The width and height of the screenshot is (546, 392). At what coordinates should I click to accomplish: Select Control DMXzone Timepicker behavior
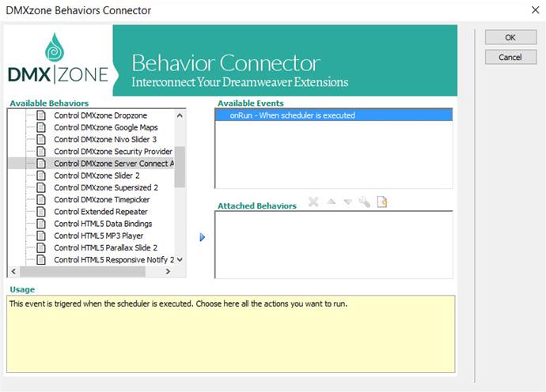tap(101, 200)
